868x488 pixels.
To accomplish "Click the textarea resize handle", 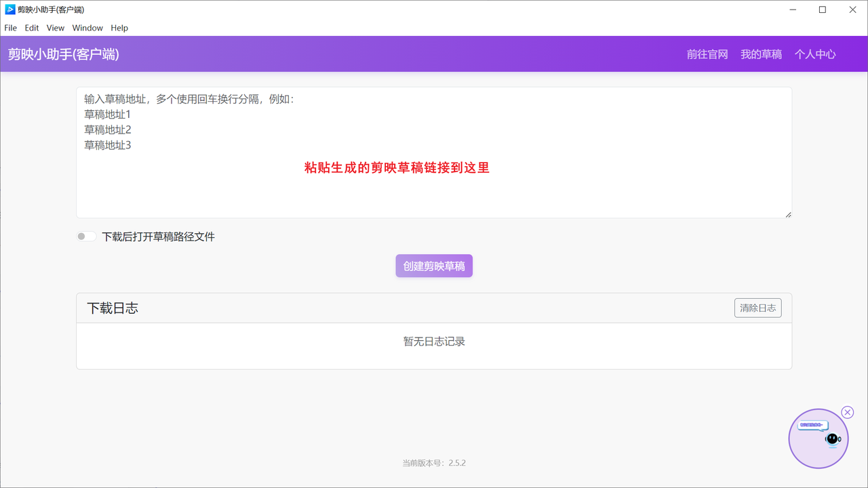I will tap(788, 214).
